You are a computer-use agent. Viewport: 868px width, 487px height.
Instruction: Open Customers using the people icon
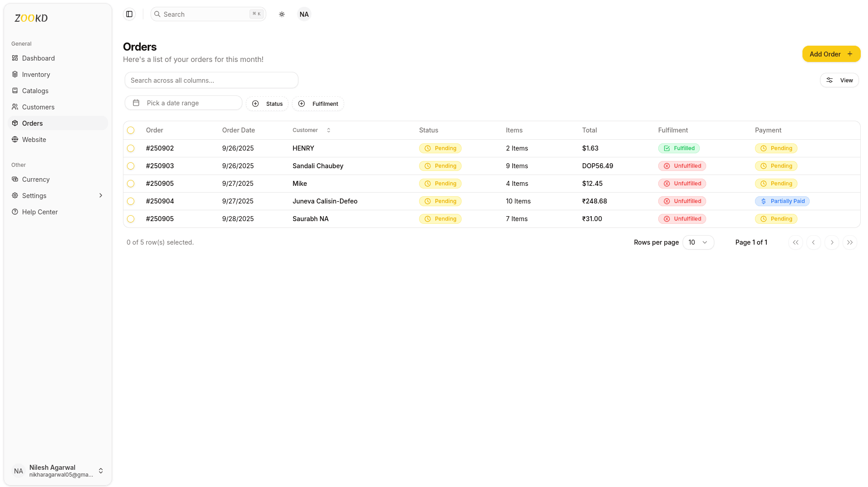15,107
